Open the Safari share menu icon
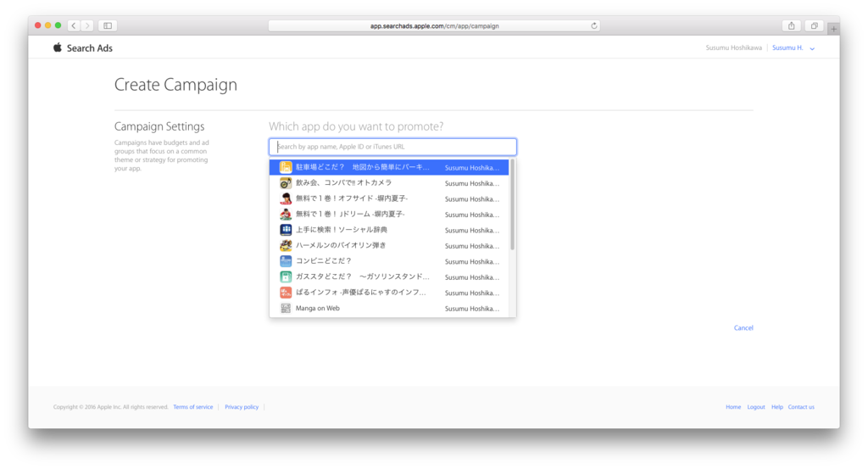 click(x=792, y=25)
